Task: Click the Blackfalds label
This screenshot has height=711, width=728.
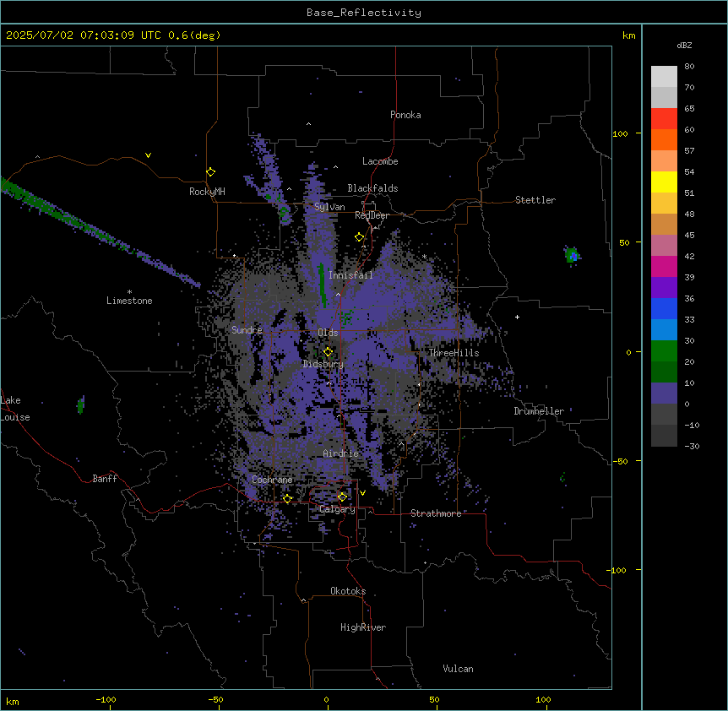Action: [372, 188]
